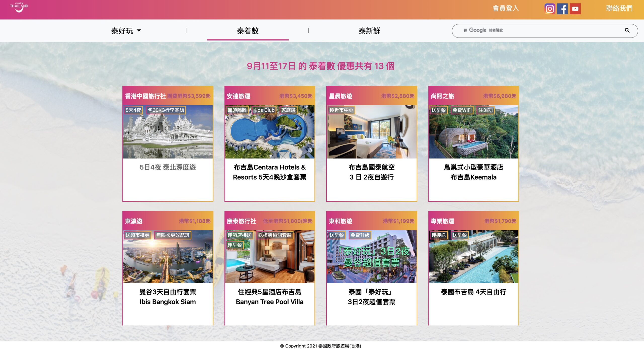Open the 曼谷超值套票 image thumbnail
The width and height of the screenshot is (644, 349).
(372, 257)
